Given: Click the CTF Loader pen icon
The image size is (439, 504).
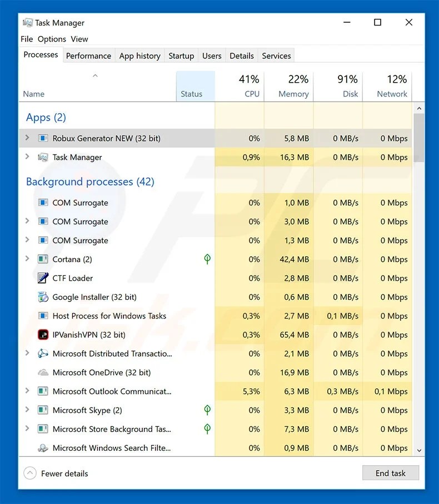Looking at the screenshot, I should [43, 278].
